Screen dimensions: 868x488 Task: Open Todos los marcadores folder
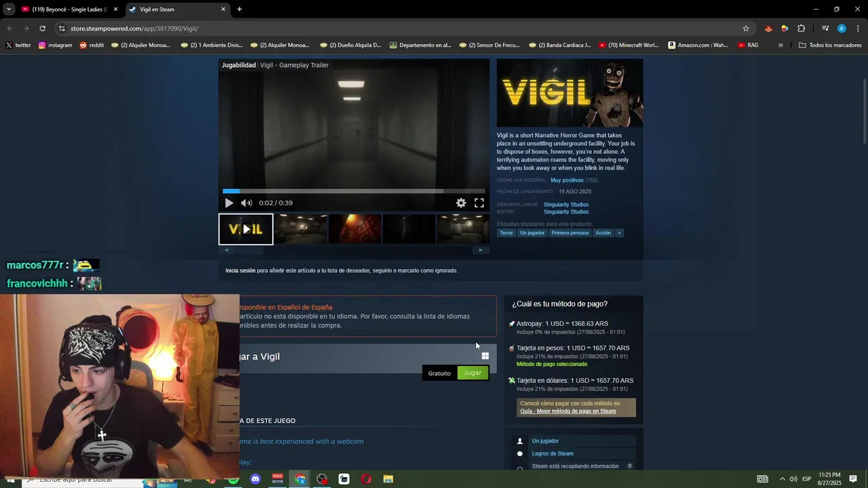click(830, 45)
